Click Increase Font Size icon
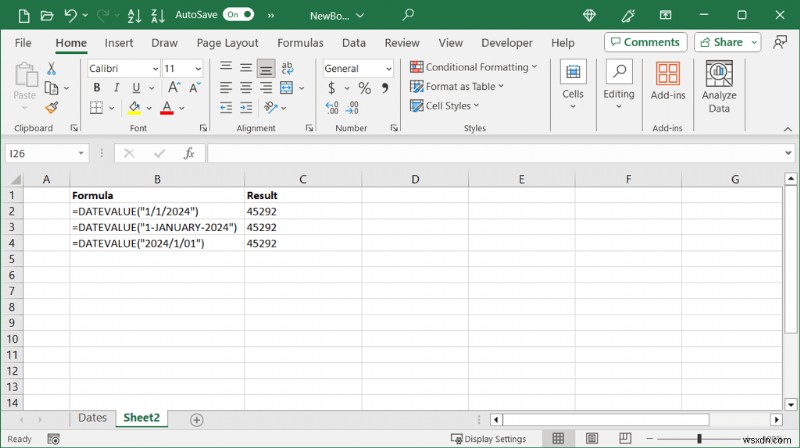The width and height of the screenshot is (800, 448). click(x=174, y=87)
